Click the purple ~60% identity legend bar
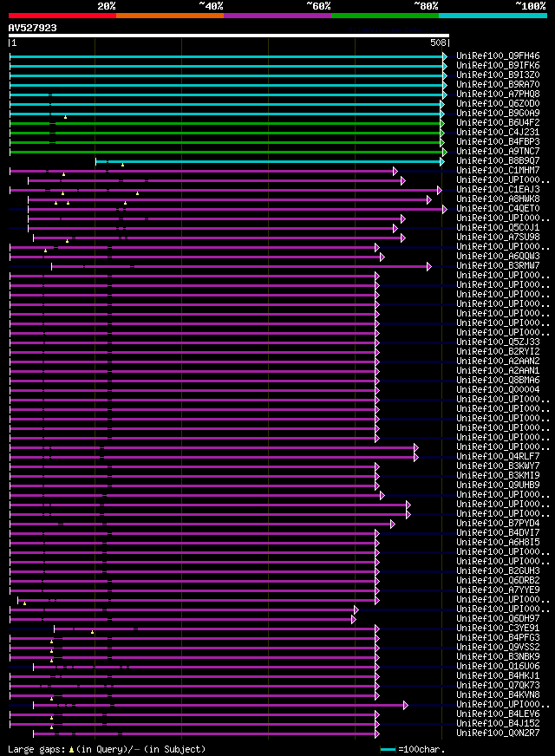 point(277,16)
